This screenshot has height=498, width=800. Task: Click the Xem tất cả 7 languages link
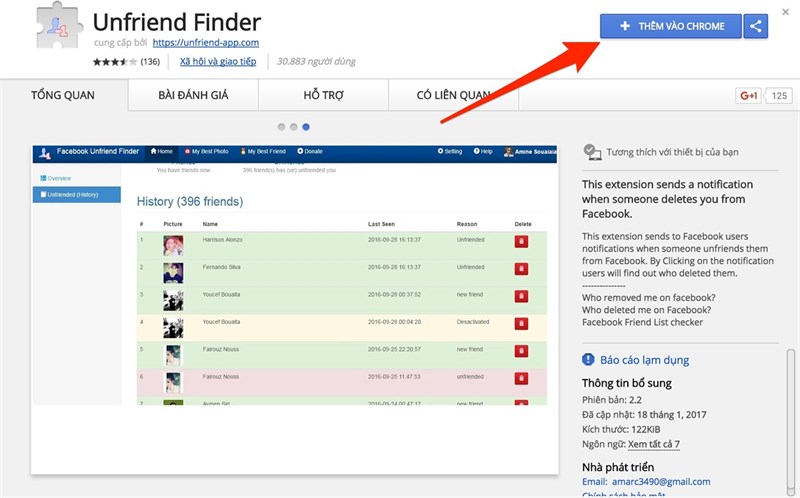(654, 444)
